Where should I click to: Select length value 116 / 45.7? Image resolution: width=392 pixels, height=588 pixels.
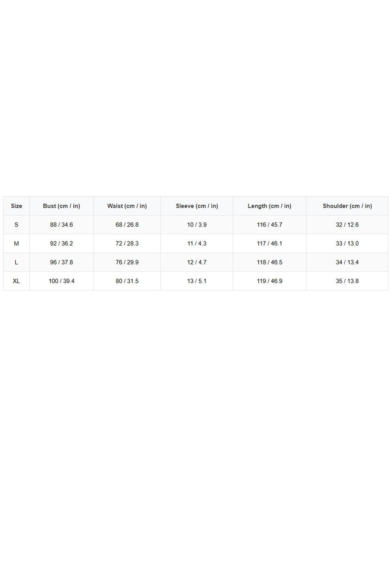tap(269, 225)
